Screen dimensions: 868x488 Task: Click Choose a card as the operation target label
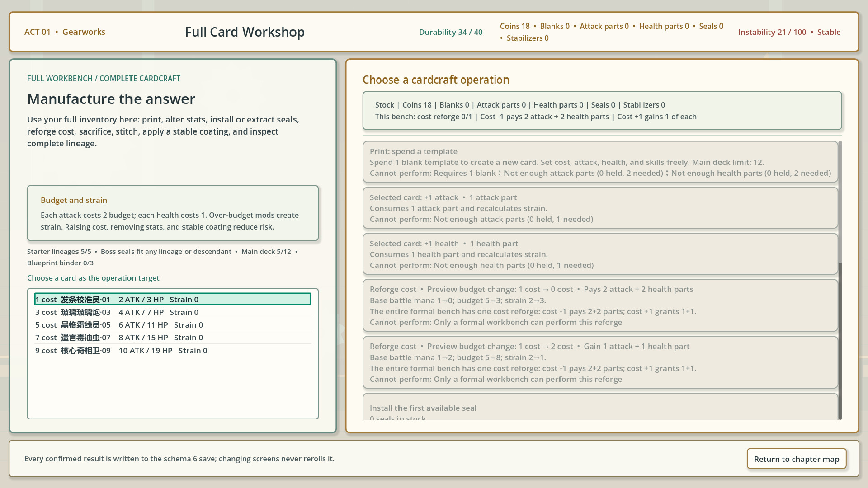(x=93, y=278)
